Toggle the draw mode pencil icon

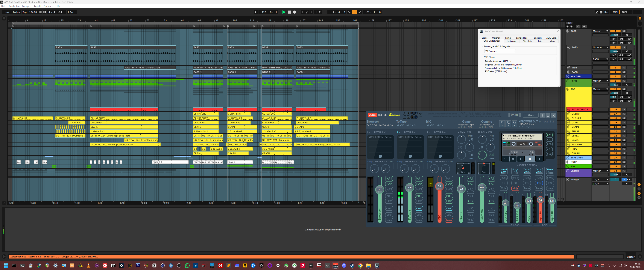[x=597, y=12]
